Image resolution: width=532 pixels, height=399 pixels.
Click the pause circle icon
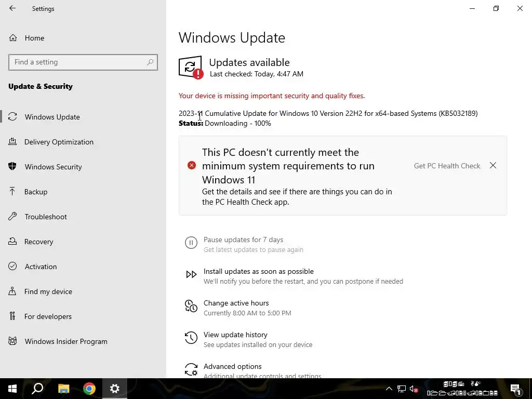pyautogui.click(x=191, y=243)
